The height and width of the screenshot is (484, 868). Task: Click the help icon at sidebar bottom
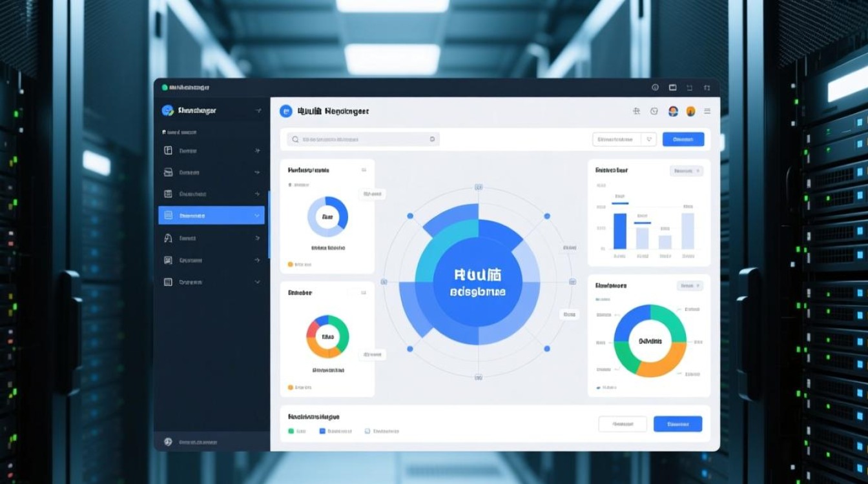click(168, 442)
